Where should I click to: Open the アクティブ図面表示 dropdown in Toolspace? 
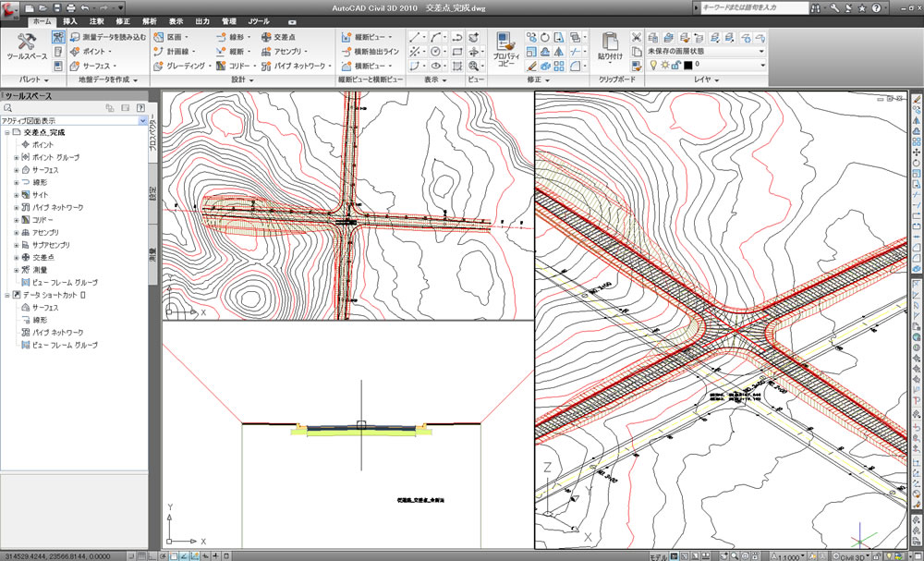click(74, 121)
